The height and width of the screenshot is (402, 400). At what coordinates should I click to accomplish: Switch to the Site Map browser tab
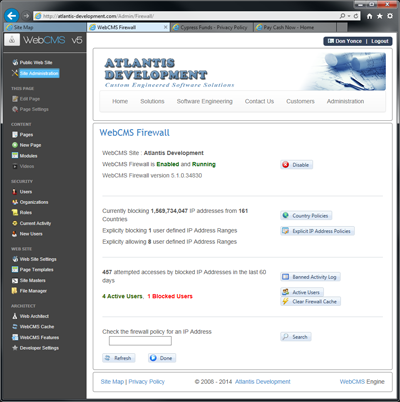(45, 27)
